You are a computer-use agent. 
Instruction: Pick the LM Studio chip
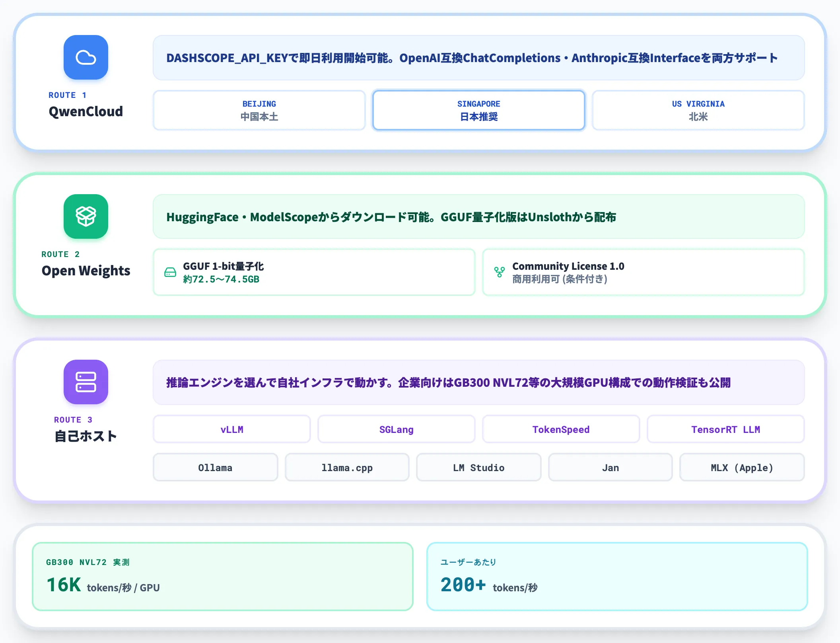click(479, 467)
